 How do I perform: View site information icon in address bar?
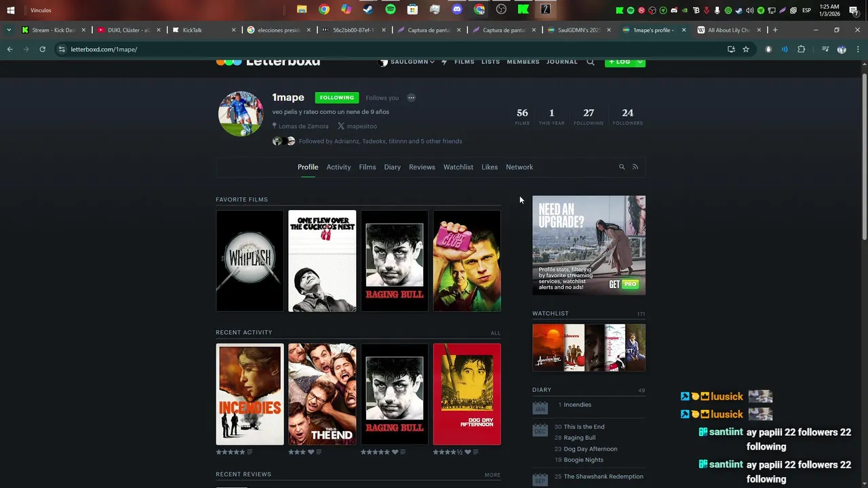point(62,49)
